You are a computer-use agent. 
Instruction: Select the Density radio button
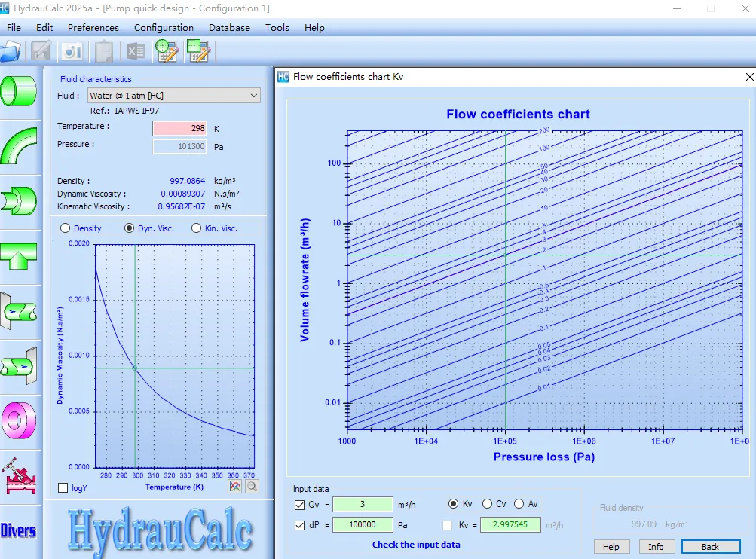[x=65, y=228]
